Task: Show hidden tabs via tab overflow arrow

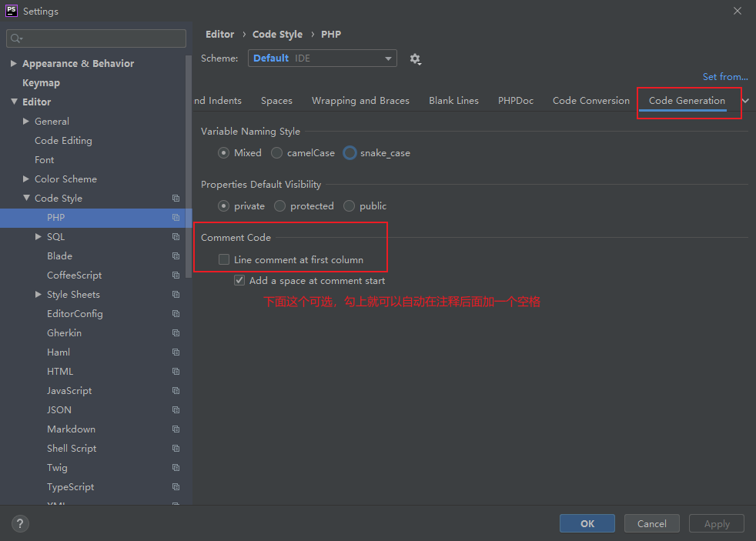Action: (x=745, y=101)
